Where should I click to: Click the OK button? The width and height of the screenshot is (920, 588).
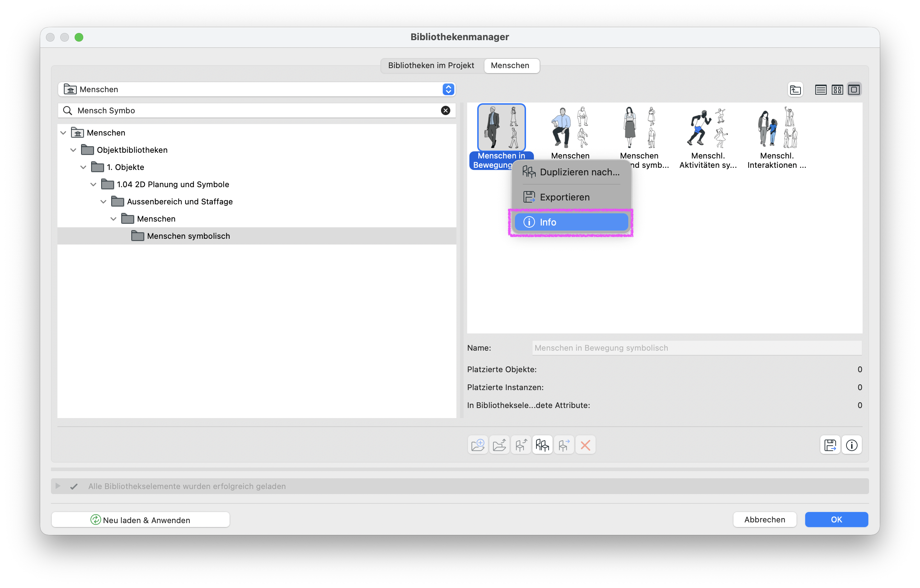(x=836, y=520)
